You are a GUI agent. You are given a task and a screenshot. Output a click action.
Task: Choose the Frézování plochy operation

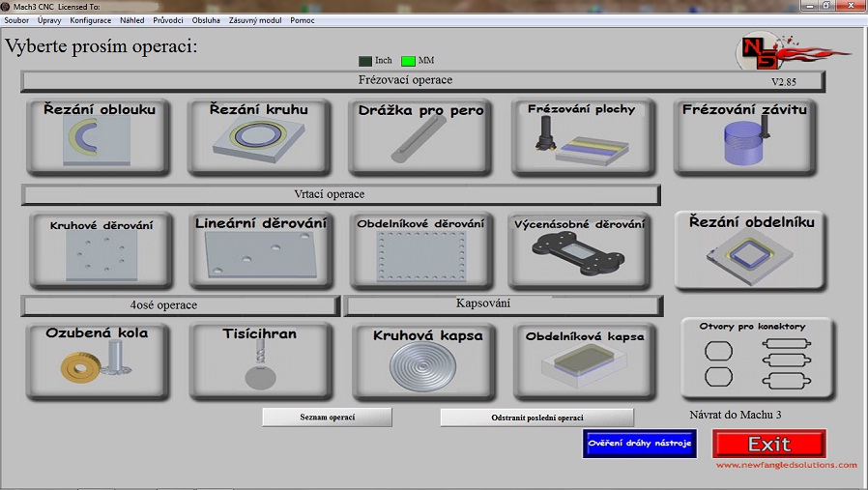[582, 137]
